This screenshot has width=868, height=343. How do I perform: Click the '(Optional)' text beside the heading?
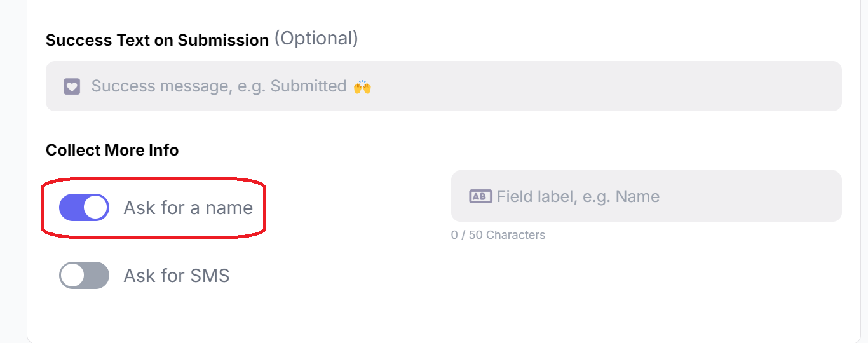316,39
